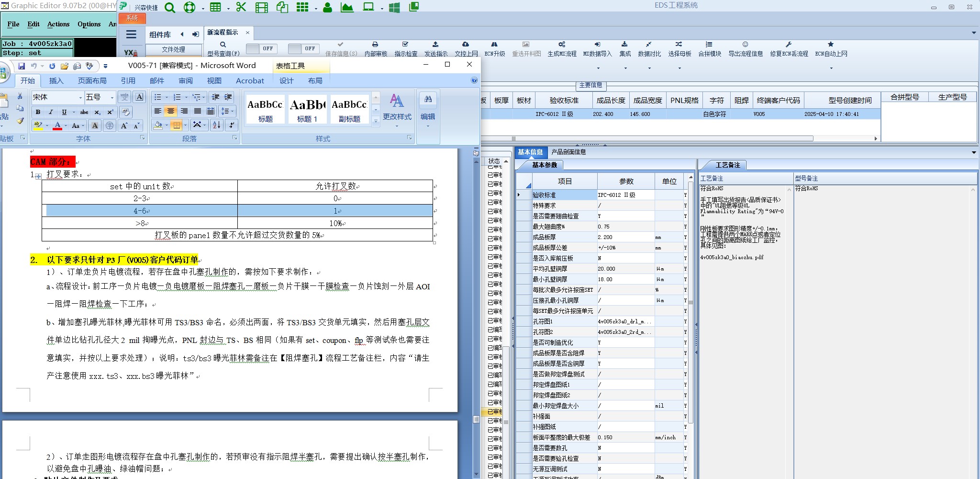Screen dimensions: 980x479
Task: Open Word help via the question mark icon
Action: (x=474, y=80)
